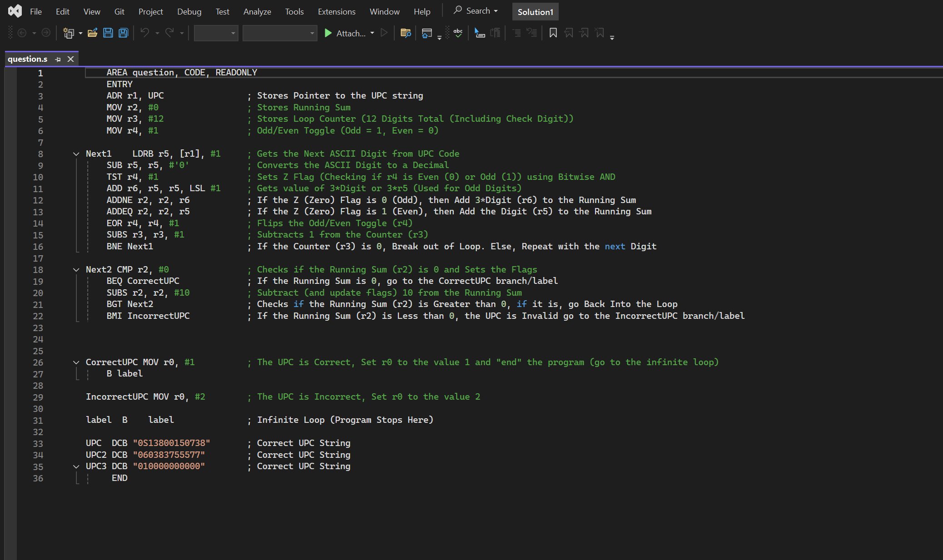The width and height of the screenshot is (943, 560).
Task: Click the Save All icon
Action: point(124,33)
